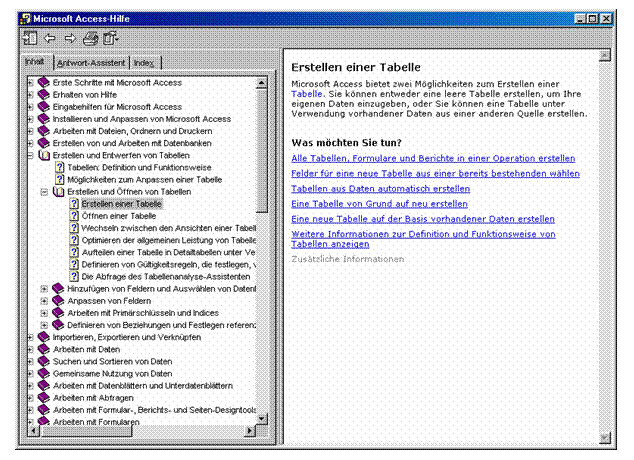This screenshot has width=634, height=460.
Task: Expand the Arbeiten mit Abfragen node
Action: (x=30, y=398)
